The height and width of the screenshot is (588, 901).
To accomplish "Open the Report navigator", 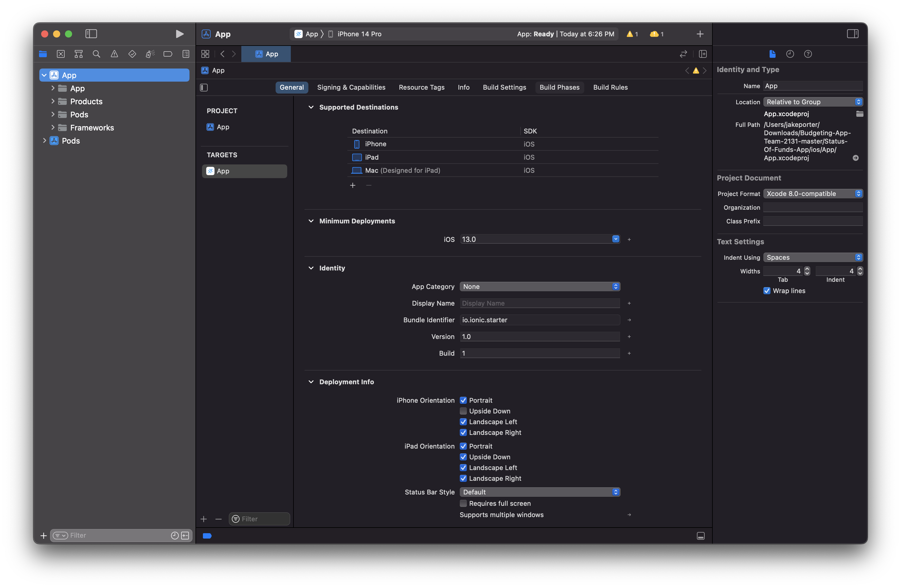I will coord(186,54).
